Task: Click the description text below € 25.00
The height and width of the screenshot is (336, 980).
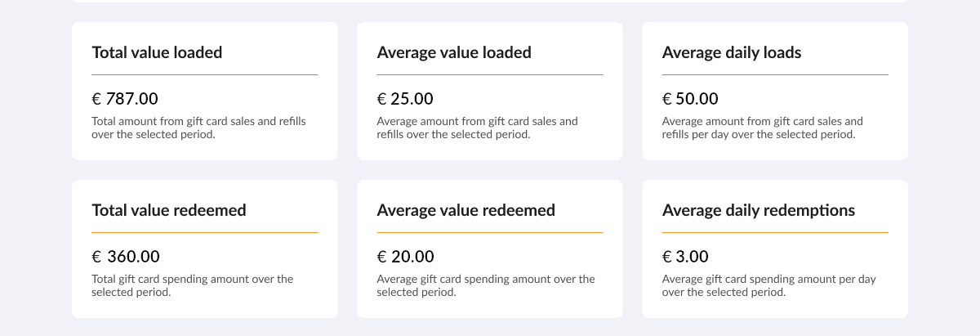Action: coord(477,128)
